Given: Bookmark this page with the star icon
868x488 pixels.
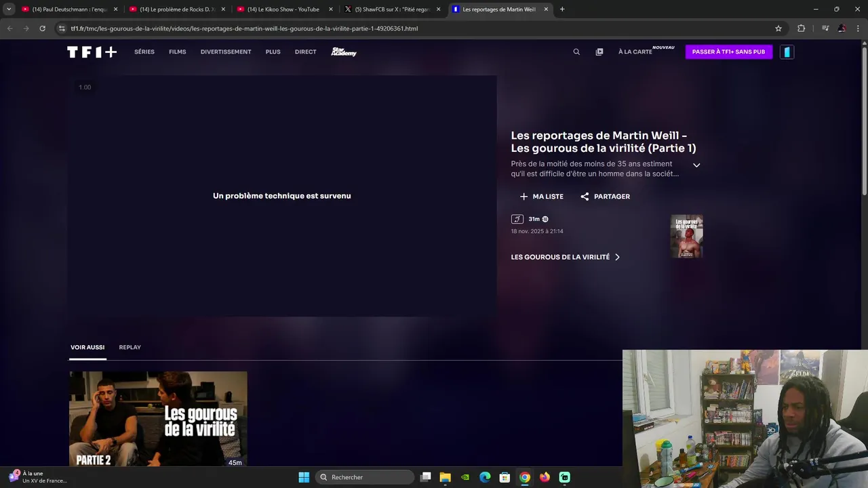Looking at the screenshot, I should coord(778,28).
